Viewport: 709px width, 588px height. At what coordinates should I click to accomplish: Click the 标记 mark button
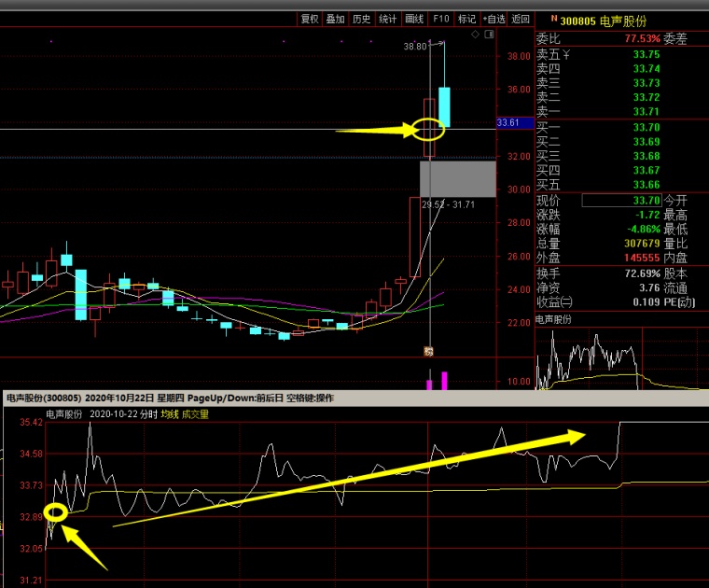(466, 19)
